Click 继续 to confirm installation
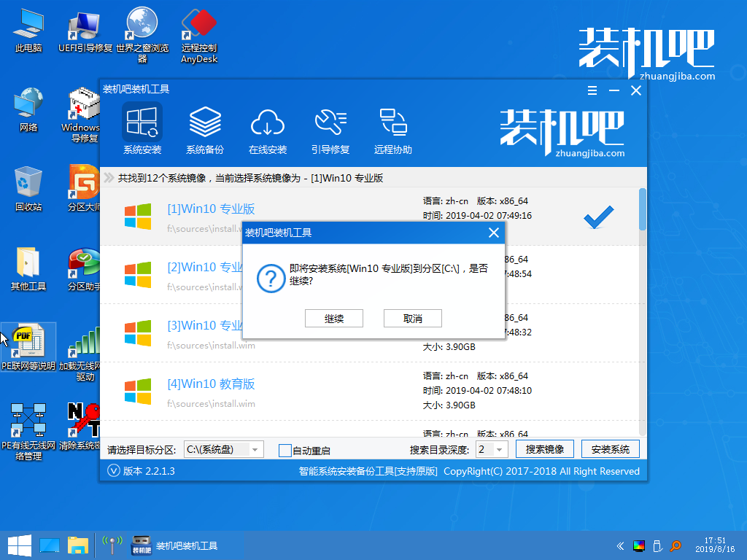Viewport: 747px width, 560px height. 334,319
